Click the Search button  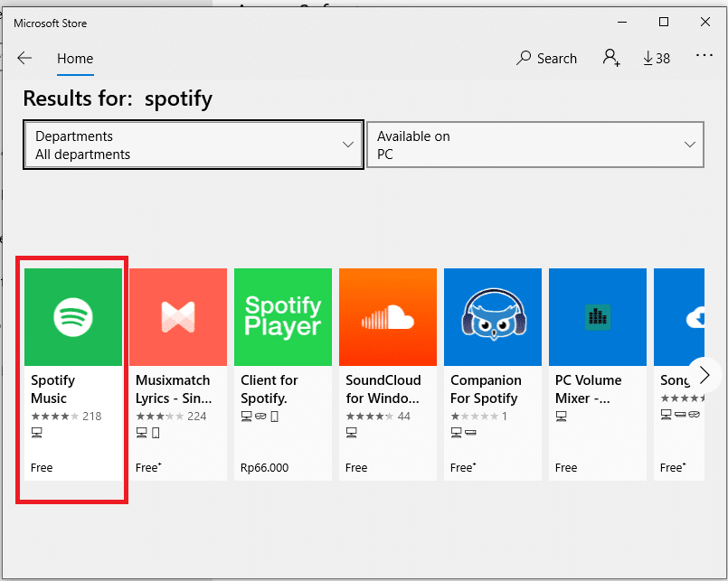[x=546, y=59]
